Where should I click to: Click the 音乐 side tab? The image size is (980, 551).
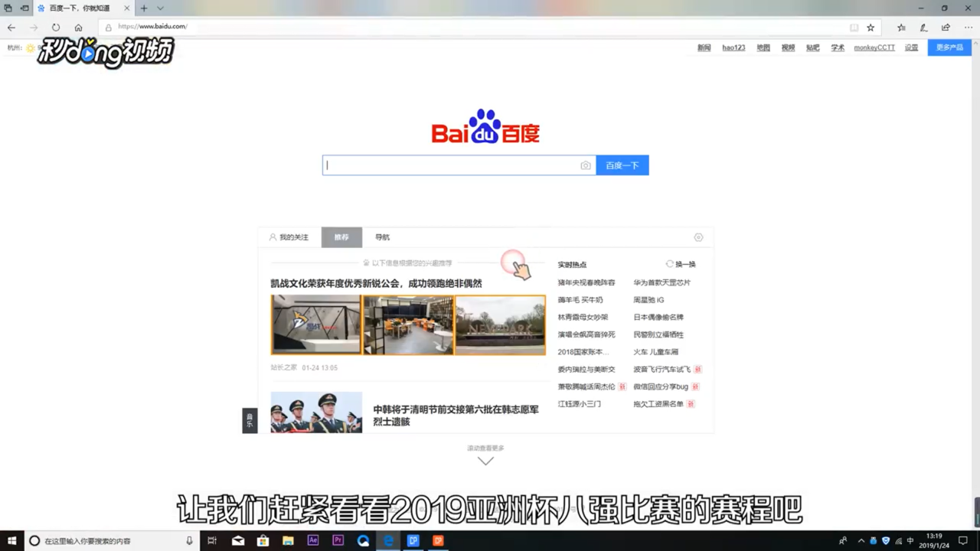click(250, 420)
